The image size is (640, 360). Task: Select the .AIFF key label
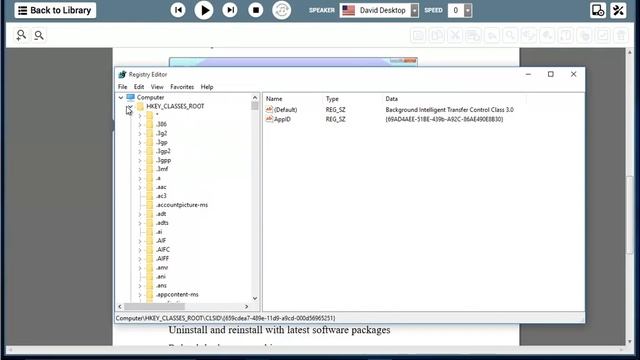coord(163,259)
